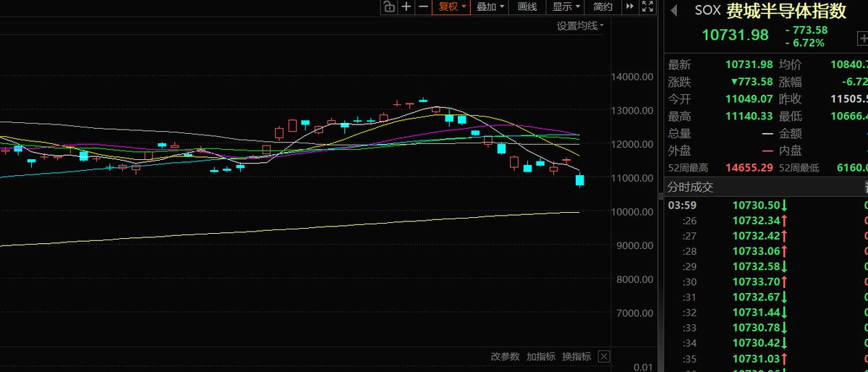The height and width of the screenshot is (372, 868).
Task: Select the 画线 drawing tool
Action: 527,7
